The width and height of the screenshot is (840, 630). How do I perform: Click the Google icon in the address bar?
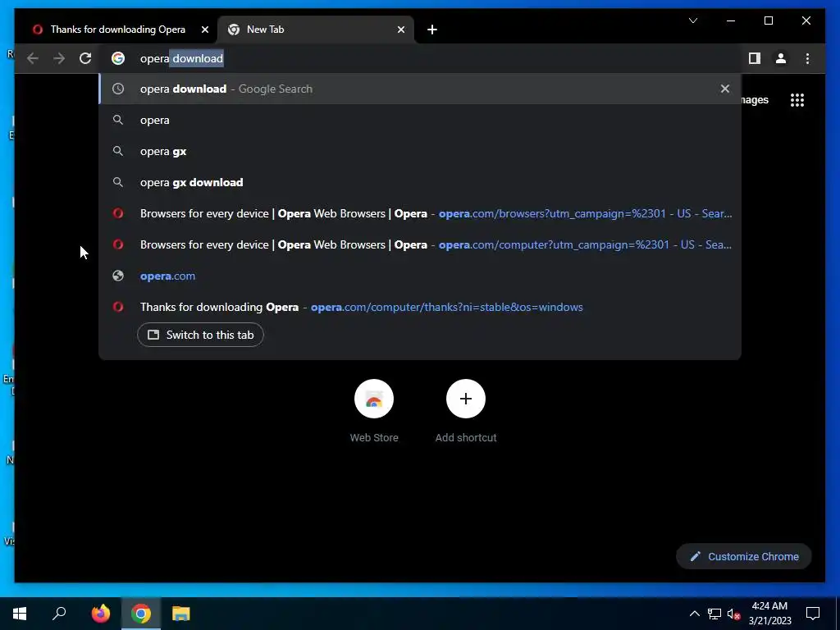coord(118,58)
